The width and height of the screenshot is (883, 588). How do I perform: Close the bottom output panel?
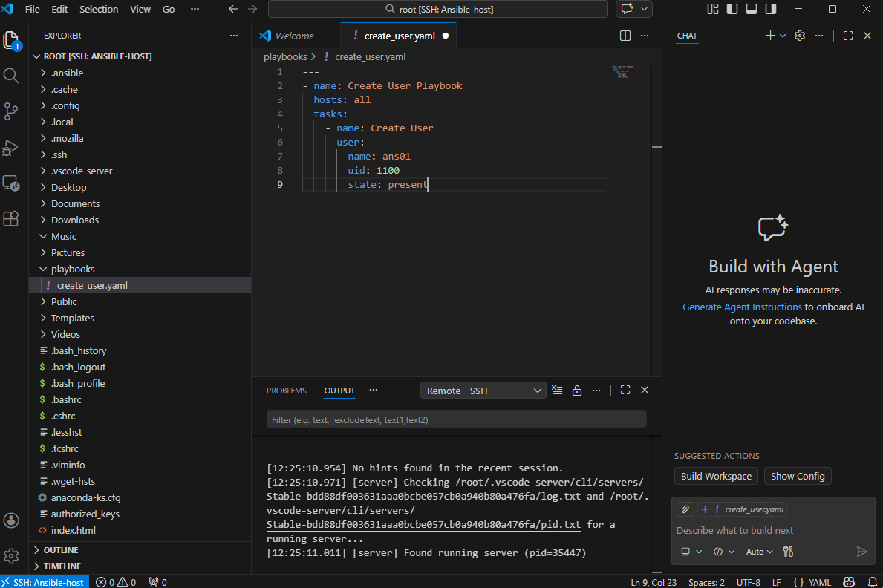click(645, 391)
